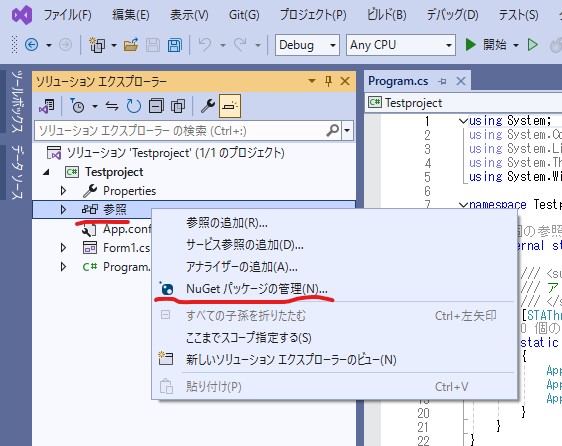Select the Testproject project item
The width and height of the screenshot is (562, 446).
pos(114,172)
